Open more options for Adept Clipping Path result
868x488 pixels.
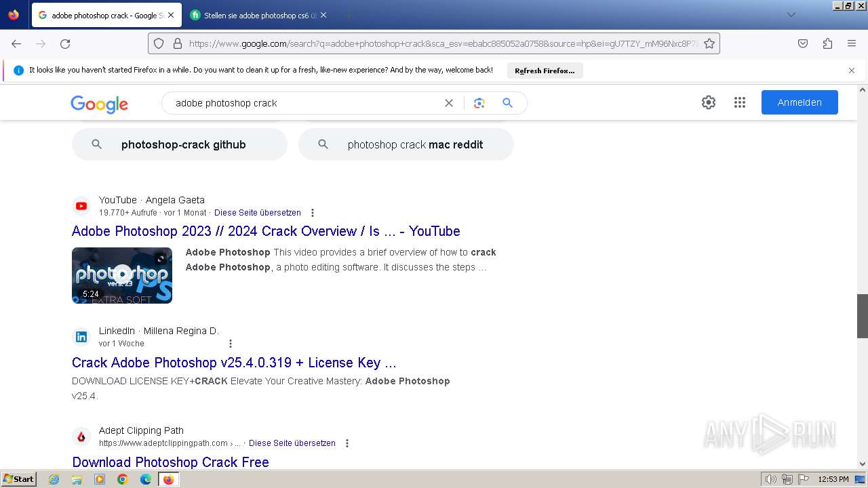(x=347, y=443)
